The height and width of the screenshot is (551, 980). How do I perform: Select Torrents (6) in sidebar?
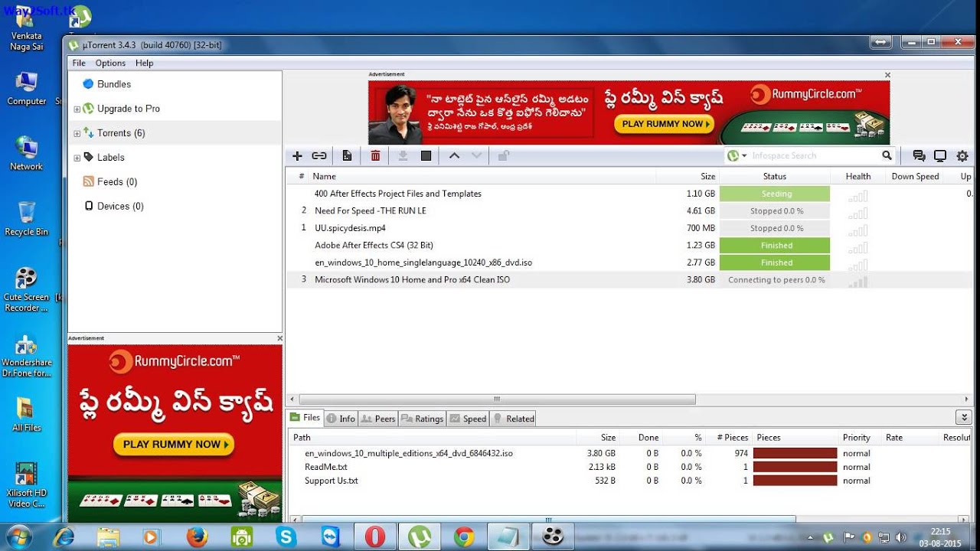121,133
